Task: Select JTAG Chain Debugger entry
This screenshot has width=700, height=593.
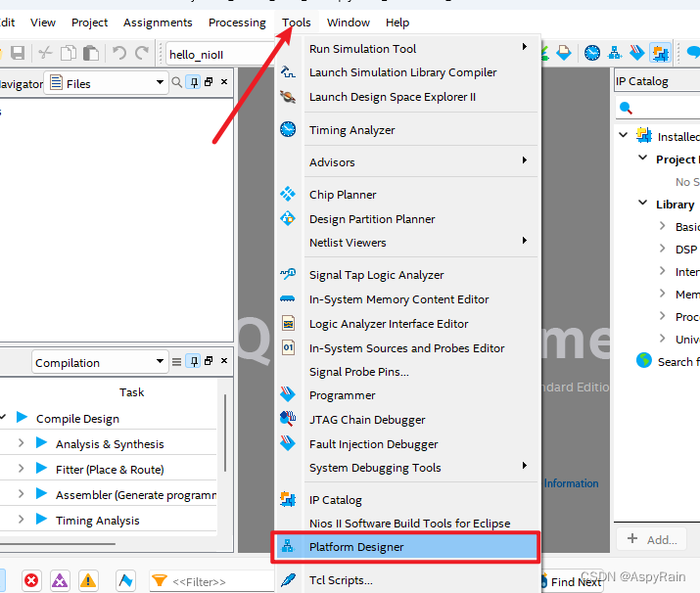Action: tap(405, 420)
